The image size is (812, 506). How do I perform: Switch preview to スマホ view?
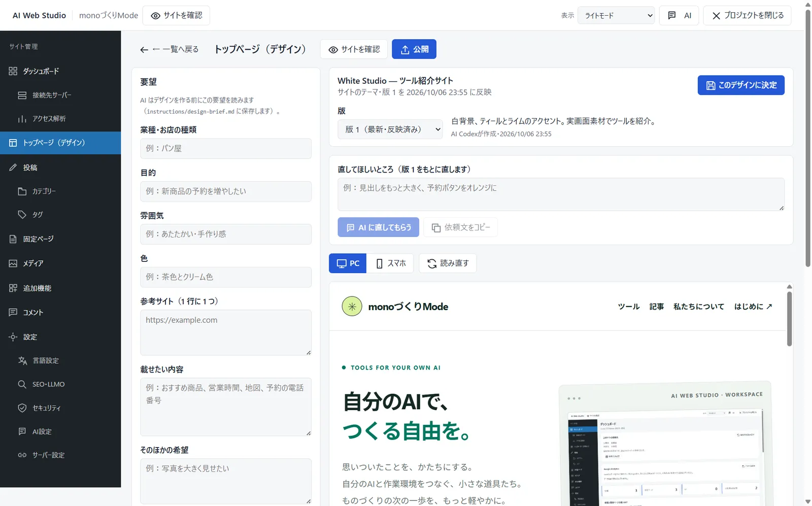[390, 263]
